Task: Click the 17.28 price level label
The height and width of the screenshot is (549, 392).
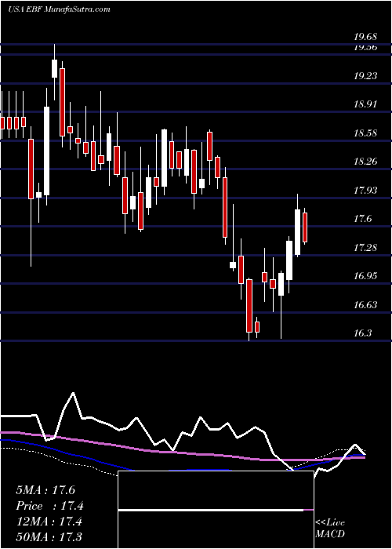Action: pos(365,248)
